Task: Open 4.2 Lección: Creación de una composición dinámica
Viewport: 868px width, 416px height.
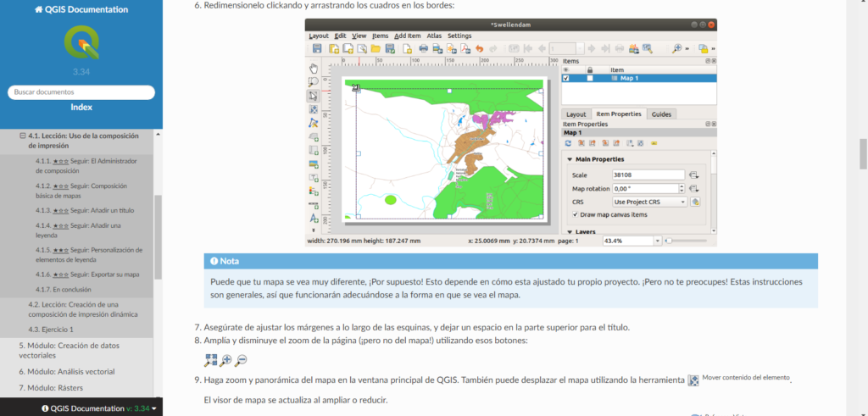Action: [x=83, y=309]
